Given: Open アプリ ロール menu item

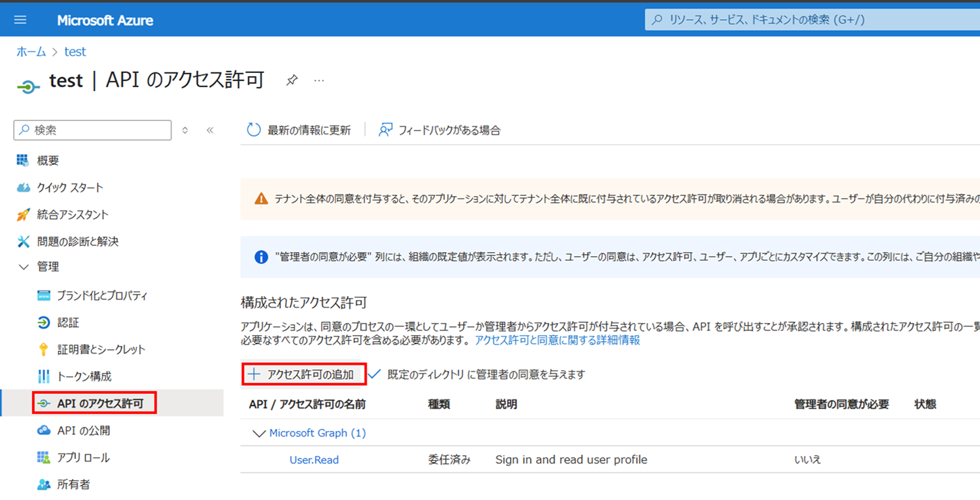Looking at the screenshot, I should (84, 457).
